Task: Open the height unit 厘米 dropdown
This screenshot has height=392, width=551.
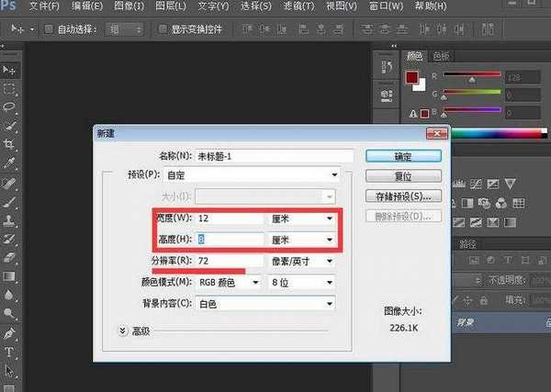Action: pos(302,240)
